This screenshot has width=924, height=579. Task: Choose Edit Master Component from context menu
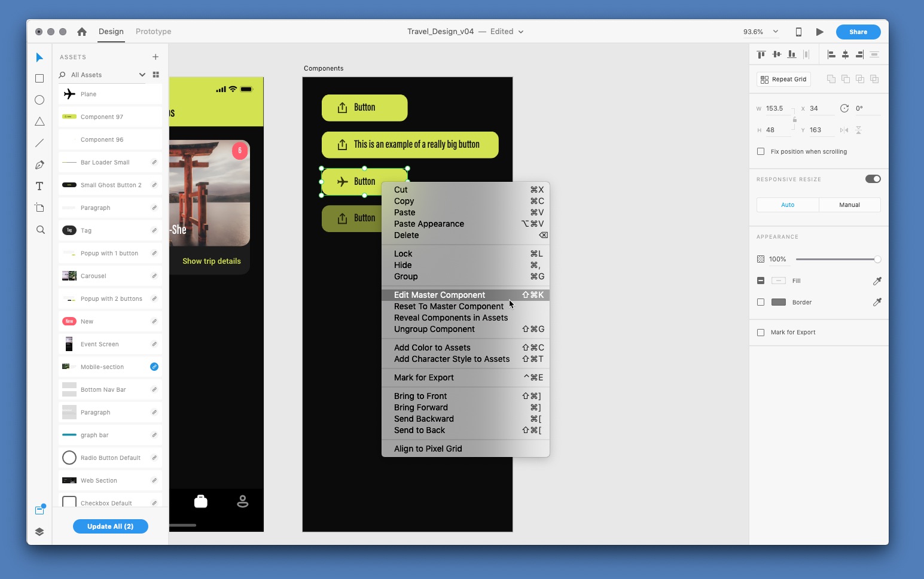[440, 295]
